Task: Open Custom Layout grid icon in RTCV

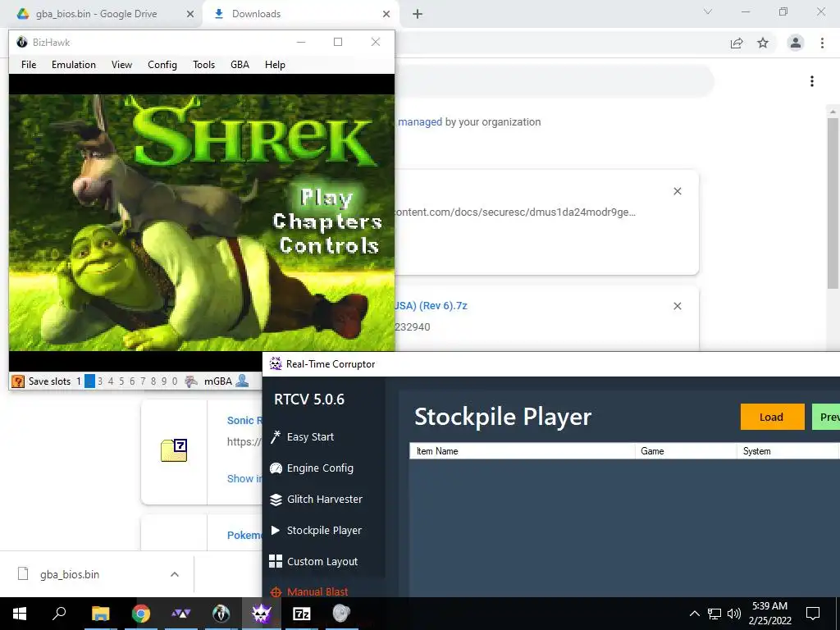Action: click(x=276, y=561)
